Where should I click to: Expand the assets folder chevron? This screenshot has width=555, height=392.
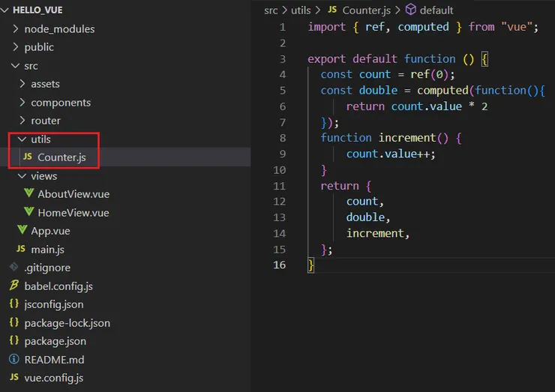(22, 83)
